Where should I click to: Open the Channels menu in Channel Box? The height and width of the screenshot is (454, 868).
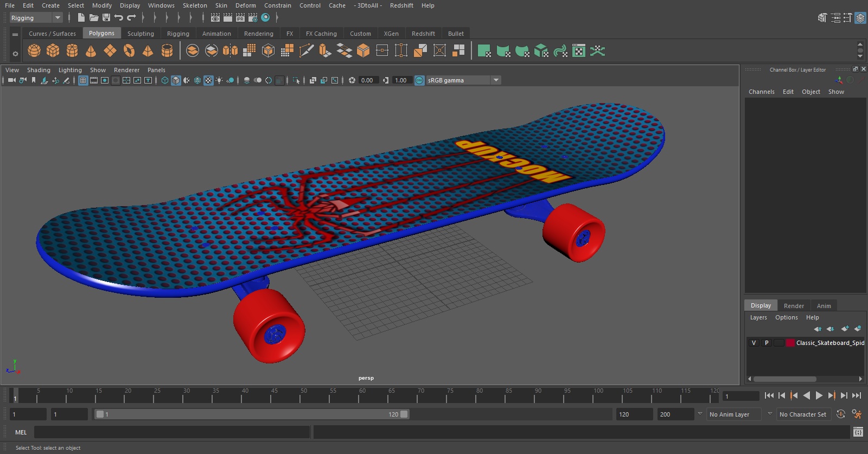click(x=762, y=92)
